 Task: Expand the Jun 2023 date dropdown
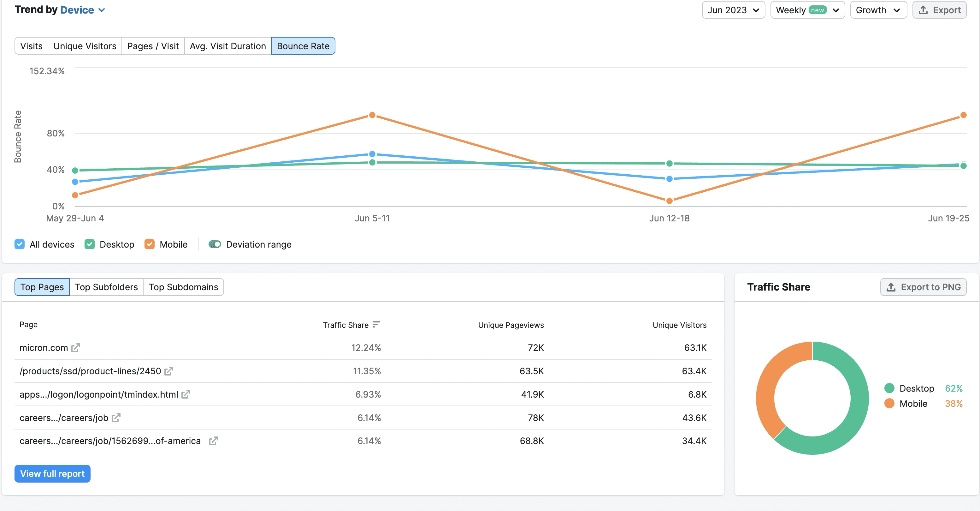point(733,10)
